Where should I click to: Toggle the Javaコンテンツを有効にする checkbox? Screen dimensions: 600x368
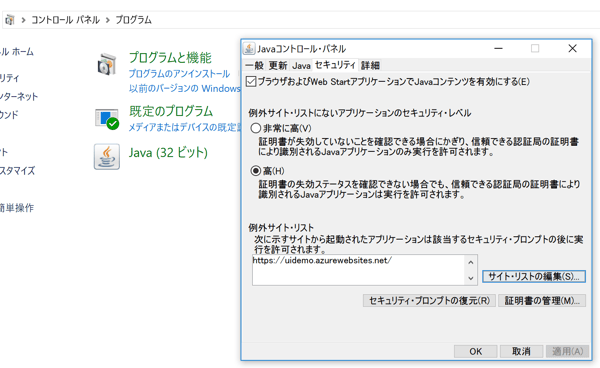point(251,81)
